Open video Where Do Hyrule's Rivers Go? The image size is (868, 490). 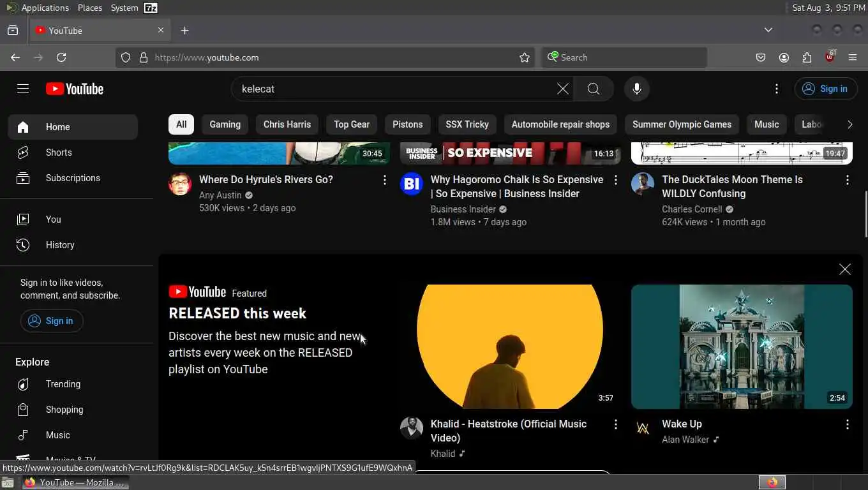[266, 180]
